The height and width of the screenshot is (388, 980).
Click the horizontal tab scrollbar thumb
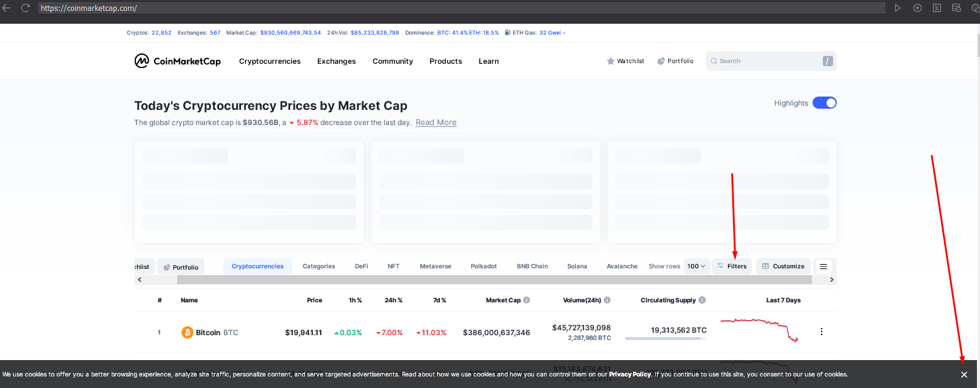pos(494,280)
